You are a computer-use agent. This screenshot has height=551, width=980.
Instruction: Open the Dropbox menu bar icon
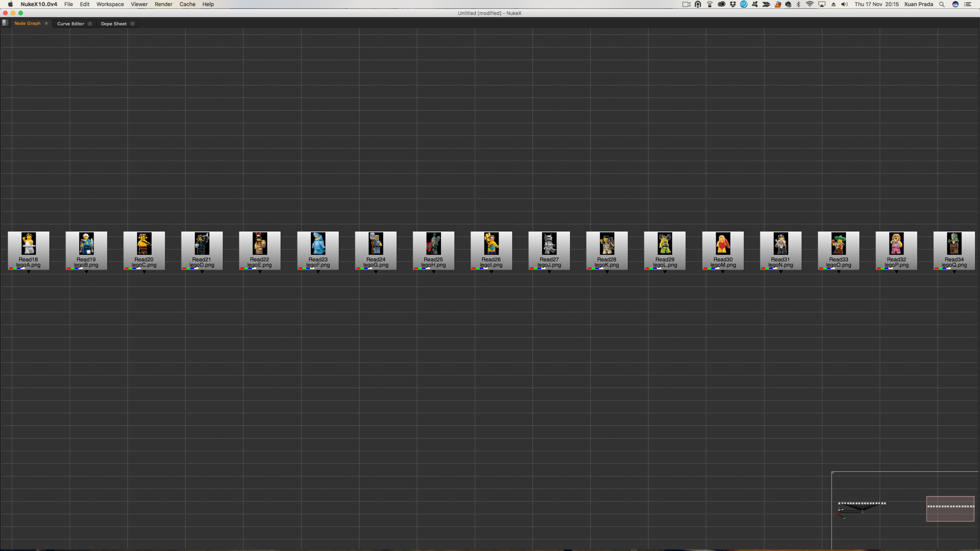(x=733, y=4)
